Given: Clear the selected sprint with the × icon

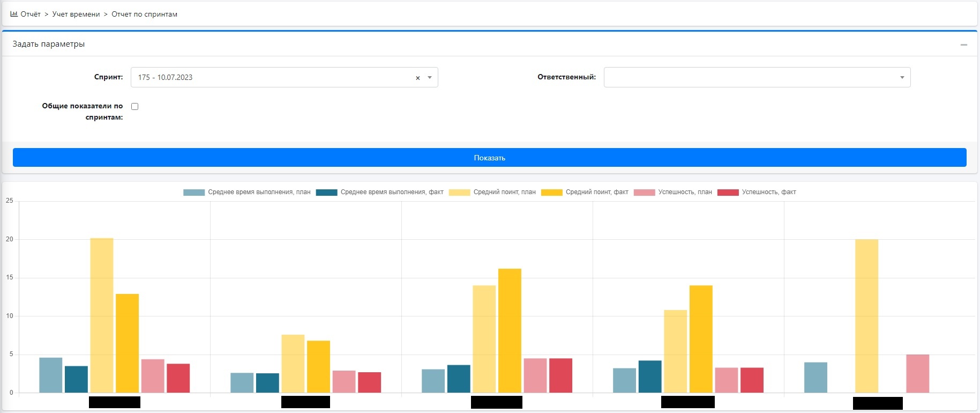Looking at the screenshot, I should 418,78.
